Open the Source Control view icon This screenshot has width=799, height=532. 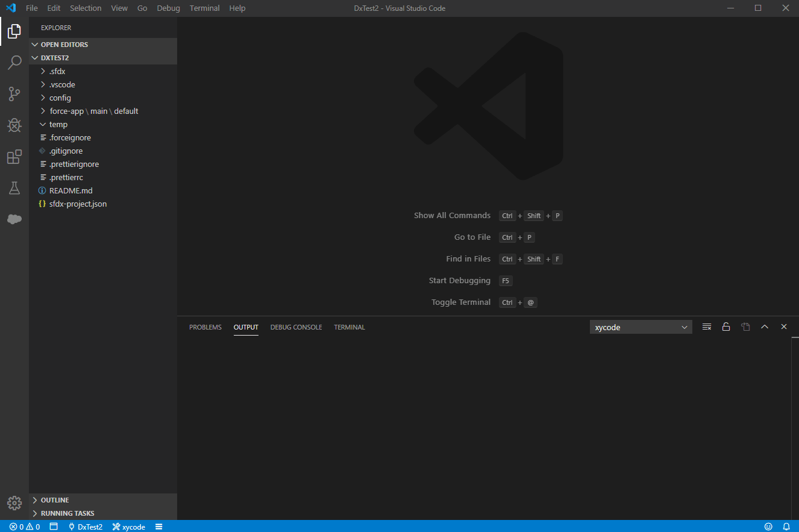pos(14,94)
